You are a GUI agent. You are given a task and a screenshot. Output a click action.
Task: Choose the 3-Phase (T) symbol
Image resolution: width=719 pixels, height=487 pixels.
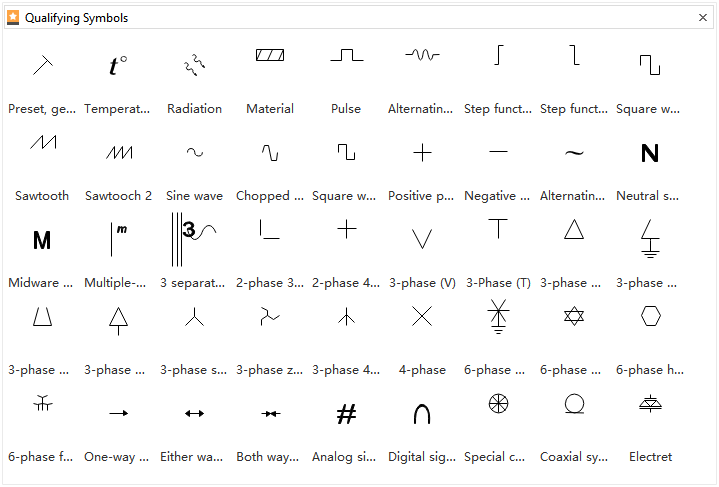point(498,229)
